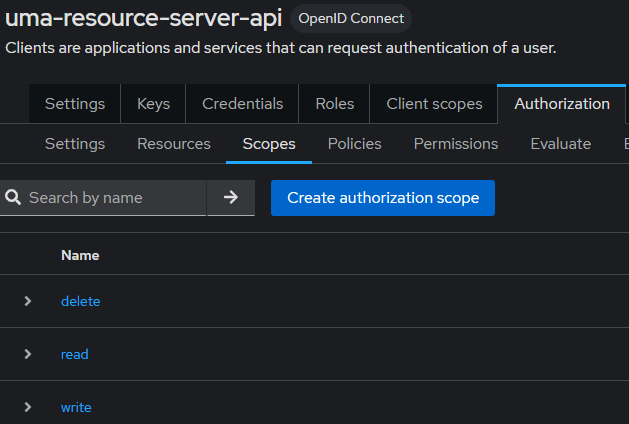Screen dimensions: 629x424
Task: Expand the read scope row
Action: coord(28,354)
